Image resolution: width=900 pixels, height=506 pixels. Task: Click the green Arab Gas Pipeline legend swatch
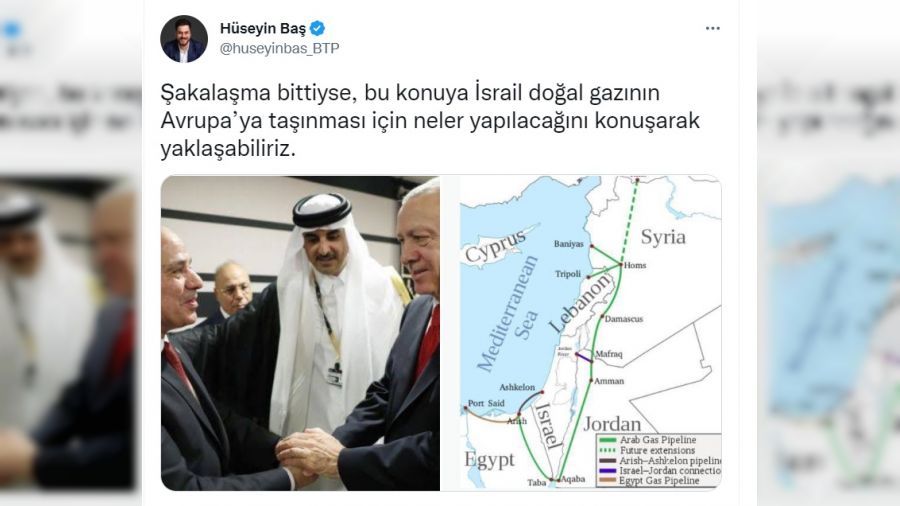click(607, 440)
